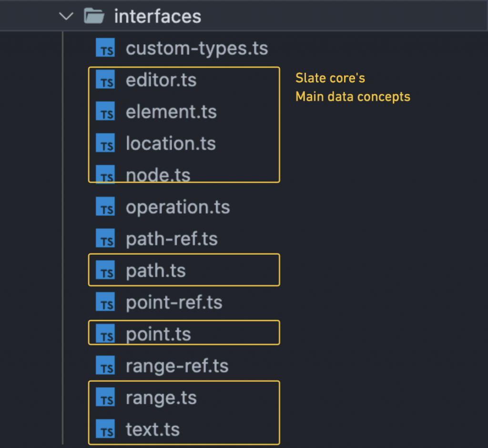Select the interfaces folder name
The image size is (488, 448).
pyautogui.click(x=157, y=17)
